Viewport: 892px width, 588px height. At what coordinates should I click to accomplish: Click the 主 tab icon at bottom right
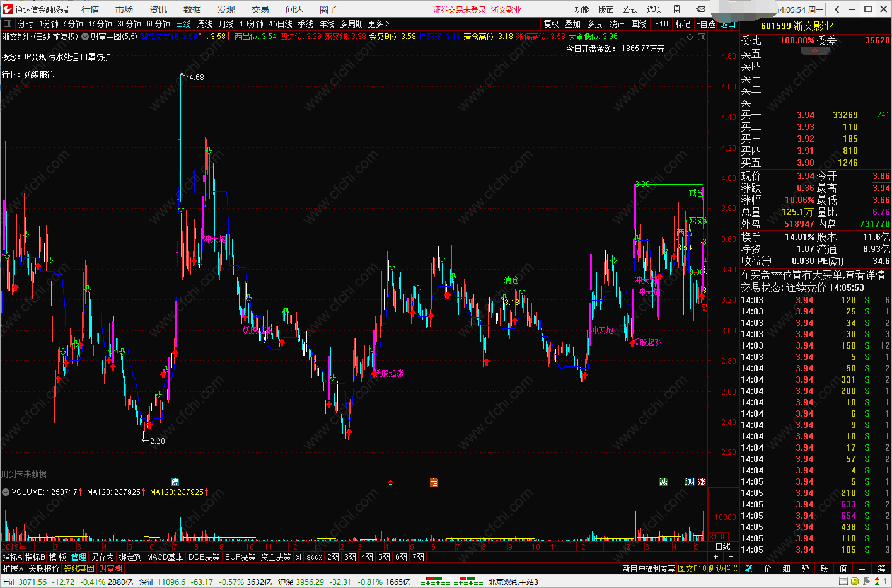862,568
